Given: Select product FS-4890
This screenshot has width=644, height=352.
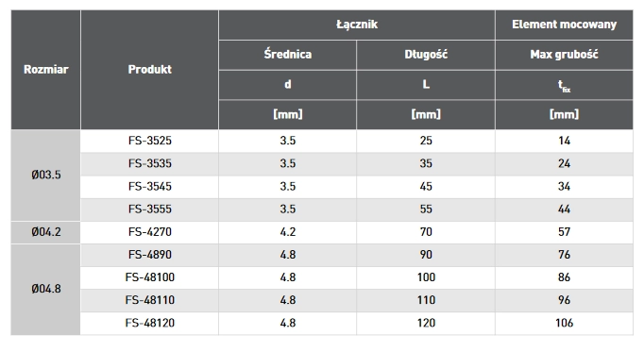Looking at the screenshot, I should pos(149,255).
